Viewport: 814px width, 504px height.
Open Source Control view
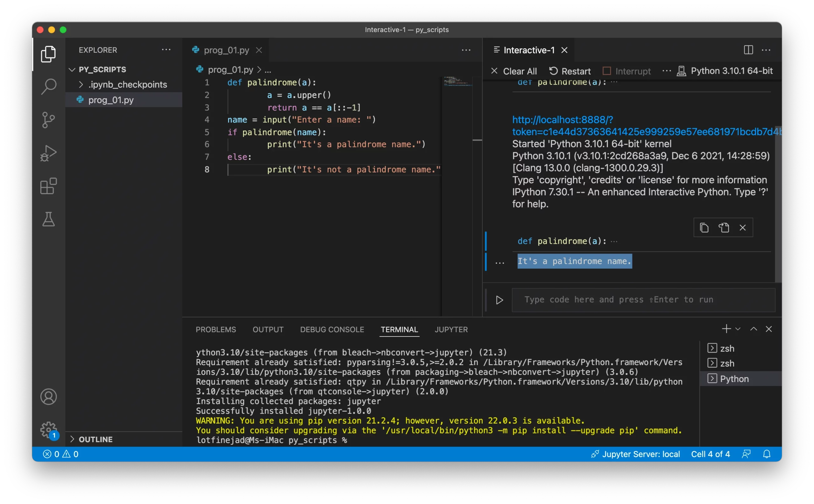49,120
